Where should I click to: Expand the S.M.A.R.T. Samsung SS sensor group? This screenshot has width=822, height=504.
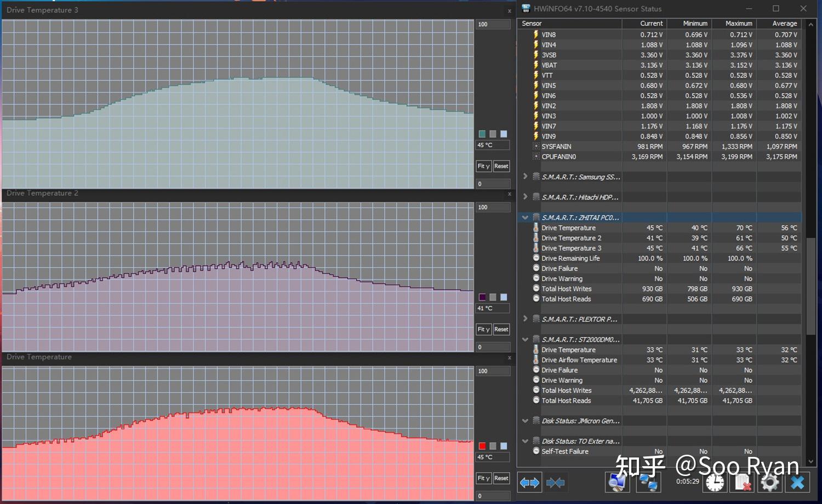(x=525, y=176)
